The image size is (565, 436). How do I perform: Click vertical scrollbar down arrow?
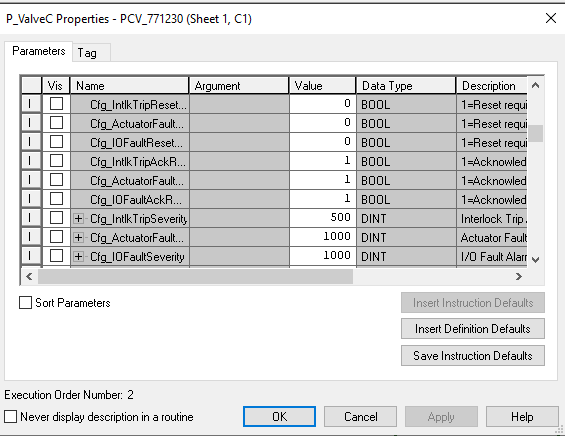(535, 259)
